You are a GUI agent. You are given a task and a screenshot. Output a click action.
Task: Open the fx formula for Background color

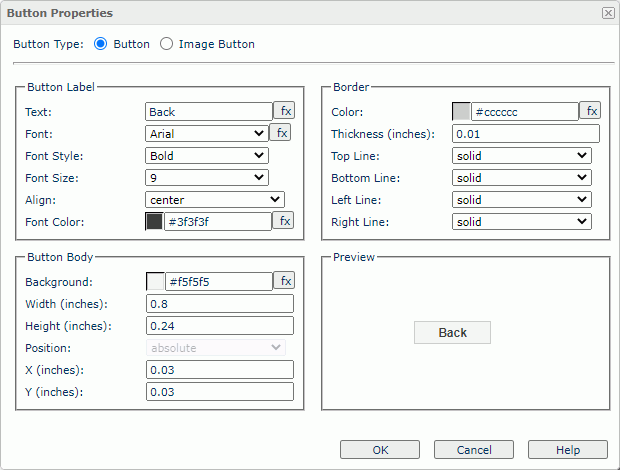(285, 281)
